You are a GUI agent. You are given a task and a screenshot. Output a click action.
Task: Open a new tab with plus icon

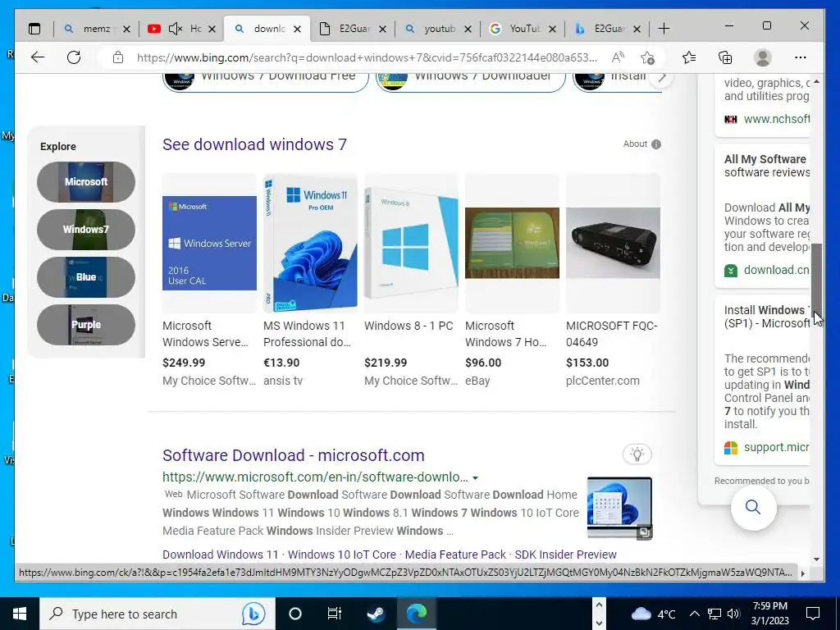click(664, 29)
